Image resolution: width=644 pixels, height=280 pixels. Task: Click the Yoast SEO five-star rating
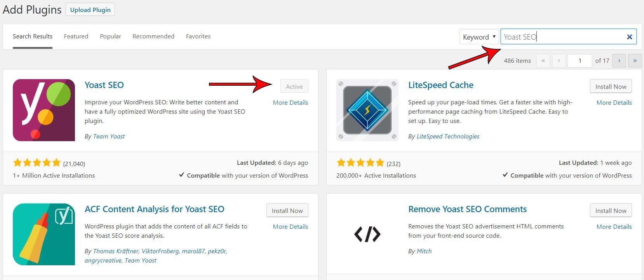pyautogui.click(x=37, y=162)
